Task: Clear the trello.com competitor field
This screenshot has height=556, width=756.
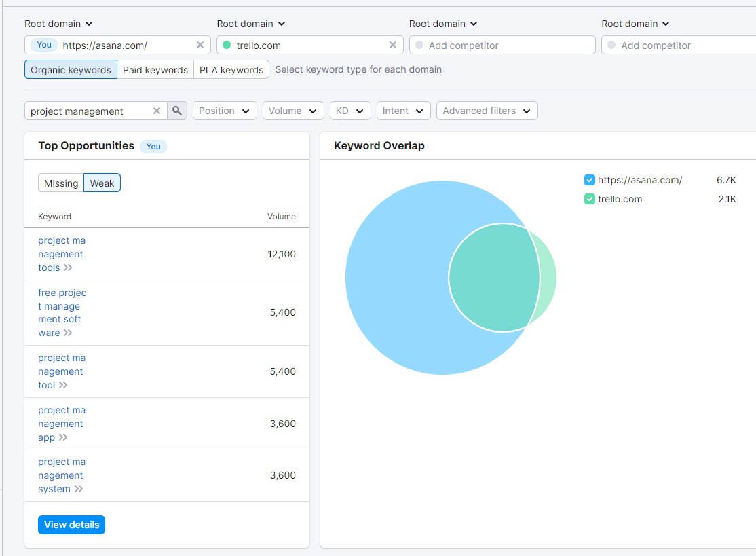Action: pos(393,45)
